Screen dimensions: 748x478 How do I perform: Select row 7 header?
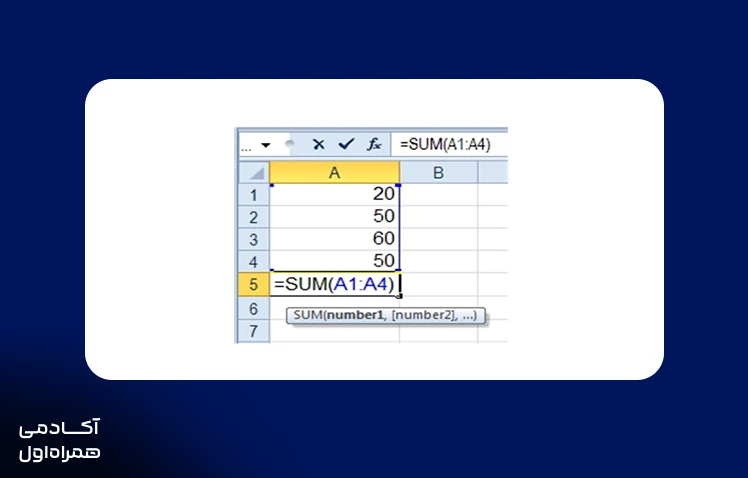pos(254,331)
